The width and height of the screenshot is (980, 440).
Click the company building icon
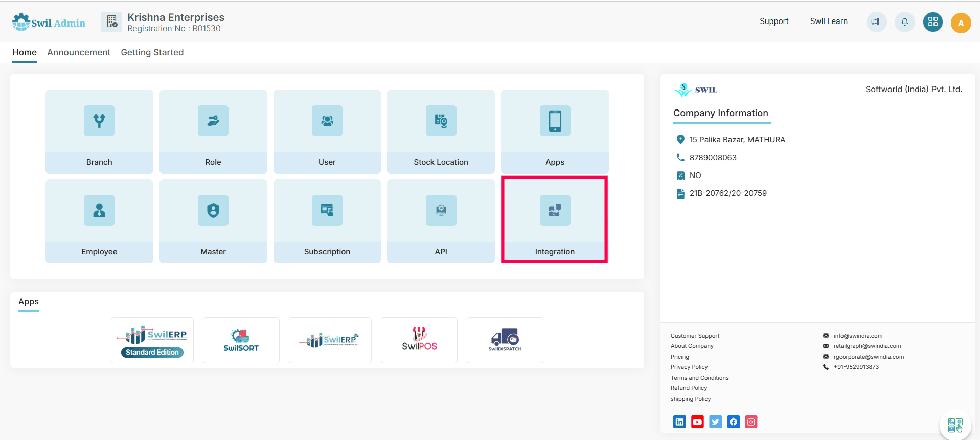pos(111,22)
